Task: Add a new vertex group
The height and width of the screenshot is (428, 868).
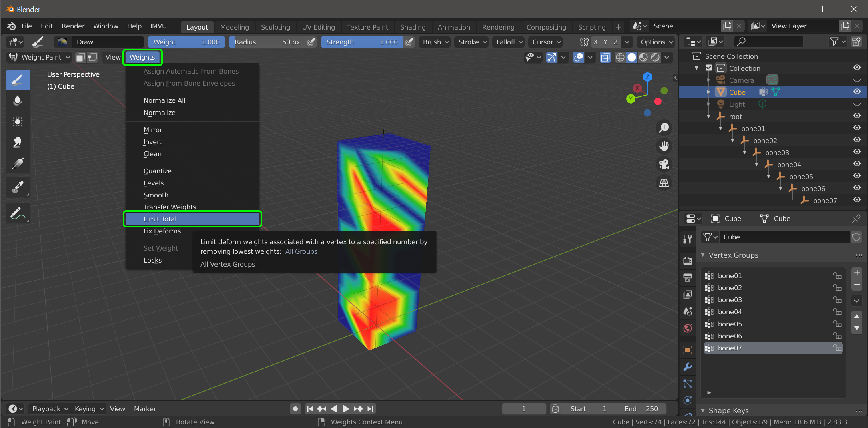Action: (857, 273)
